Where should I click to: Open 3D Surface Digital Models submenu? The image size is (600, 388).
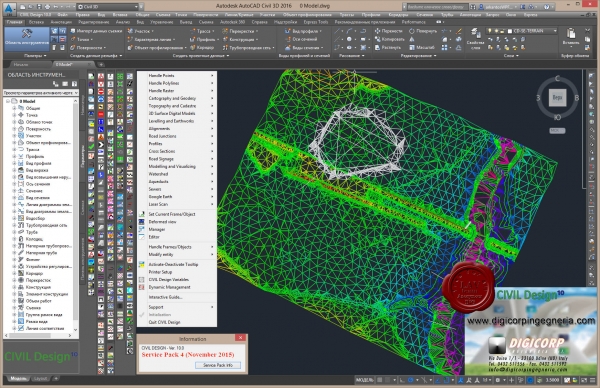click(177, 113)
